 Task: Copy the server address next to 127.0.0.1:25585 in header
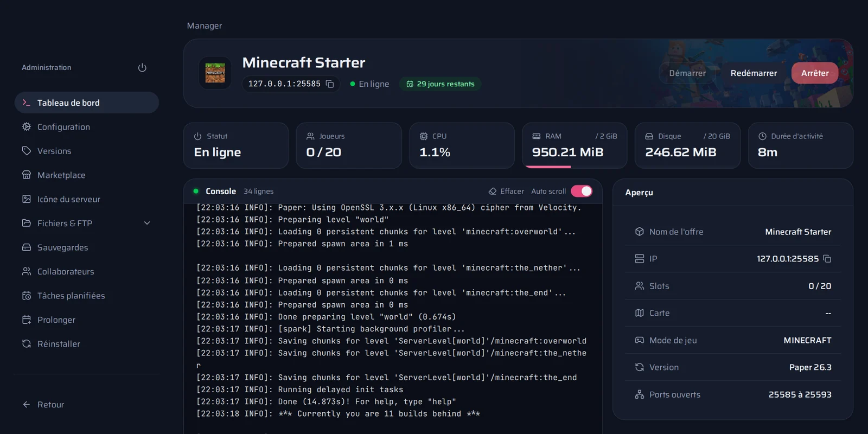pos(330,84)
